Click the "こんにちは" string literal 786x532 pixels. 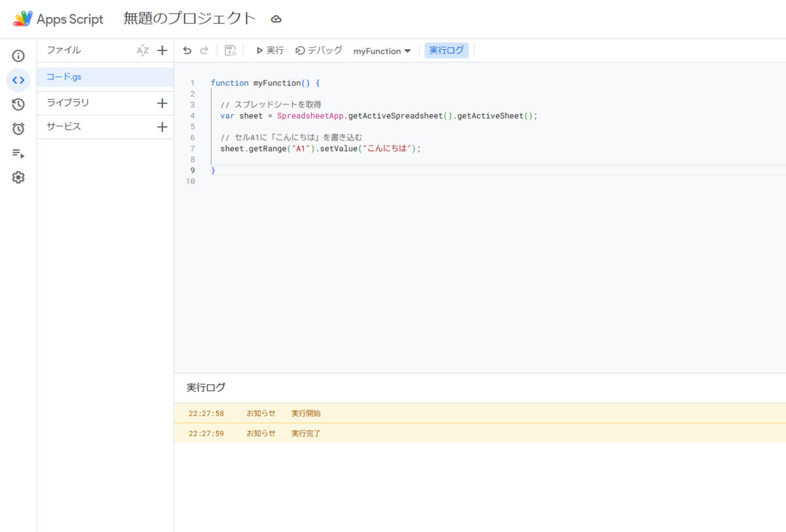click(386, 149)
